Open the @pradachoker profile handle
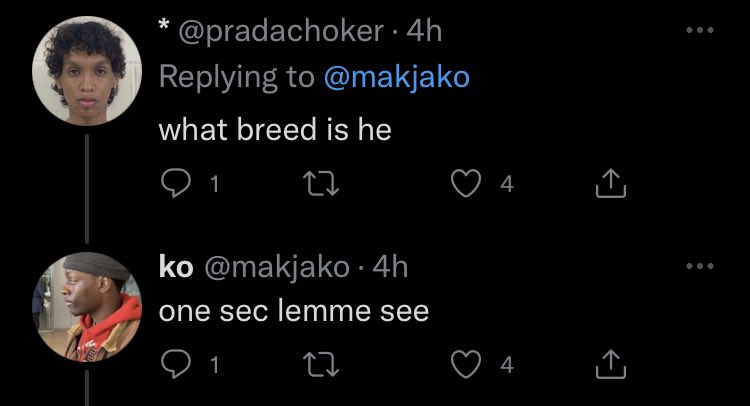 (x=282, y=32)
